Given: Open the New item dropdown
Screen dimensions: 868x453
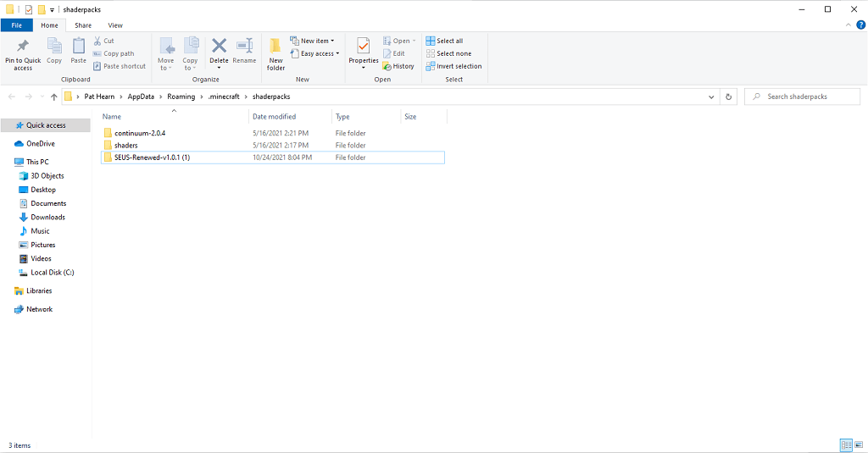Looking at the screenshot, I should tap(312, 41).
